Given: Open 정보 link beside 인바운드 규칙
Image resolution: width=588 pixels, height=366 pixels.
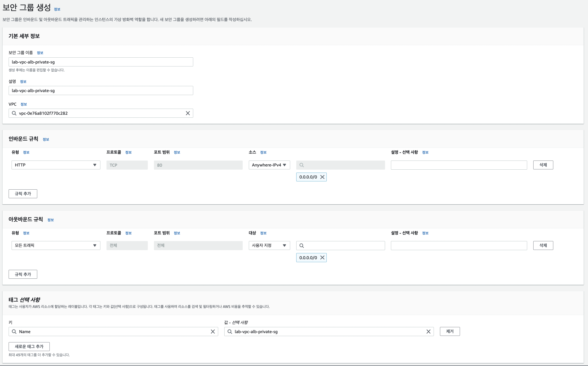Looking at the screenshot, I should coord(46,139).
